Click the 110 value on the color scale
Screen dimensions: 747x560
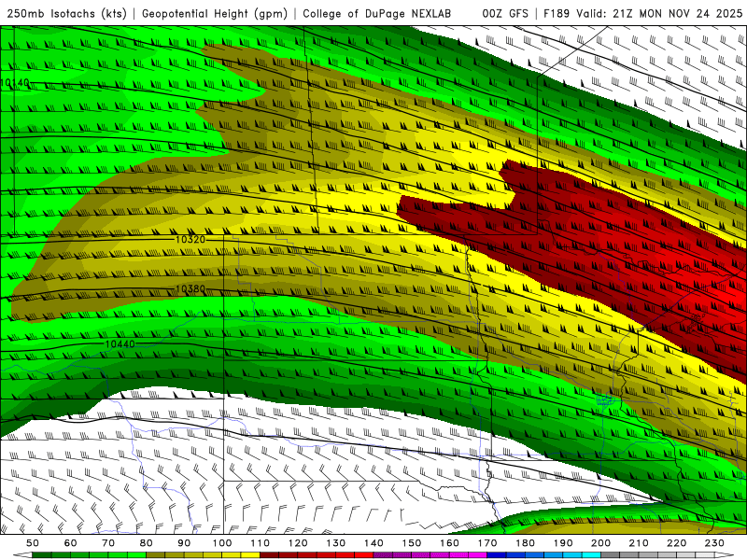[261, 543]
